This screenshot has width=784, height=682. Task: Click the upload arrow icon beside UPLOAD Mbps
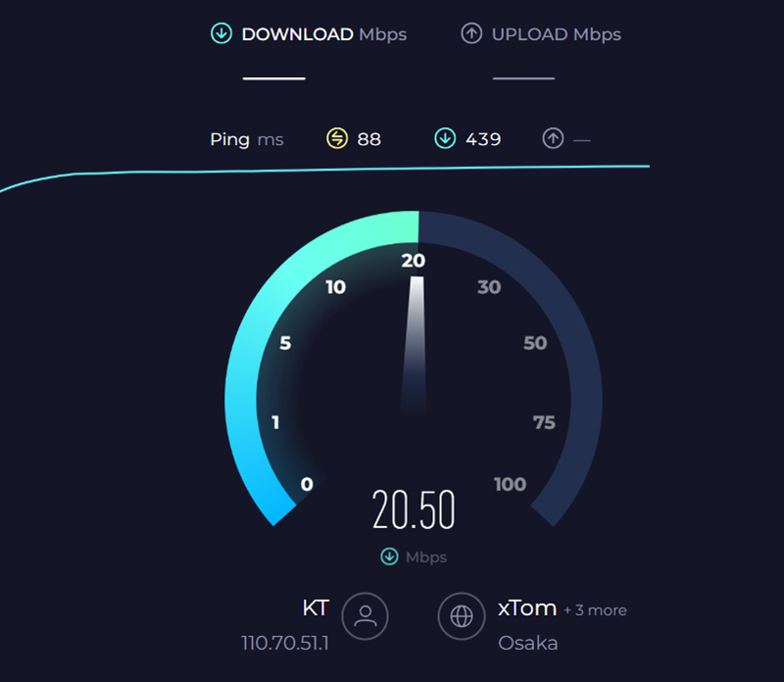(471, 33)
